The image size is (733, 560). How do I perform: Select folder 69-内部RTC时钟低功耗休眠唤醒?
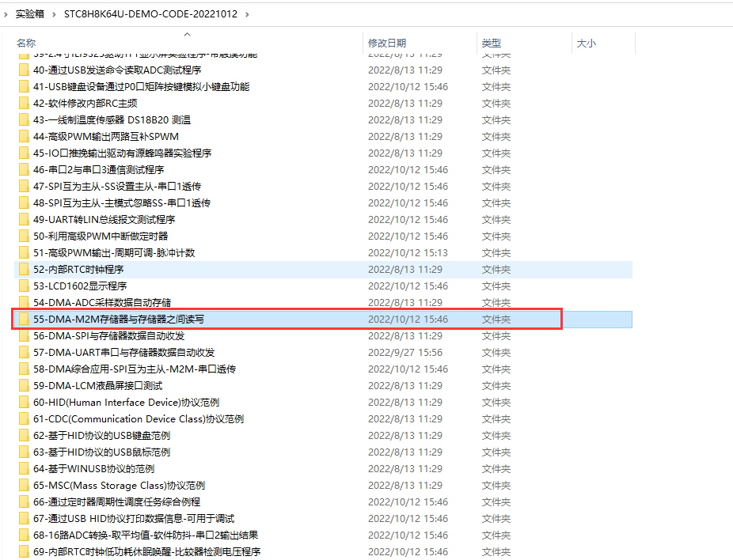click(x=146, y=552)
